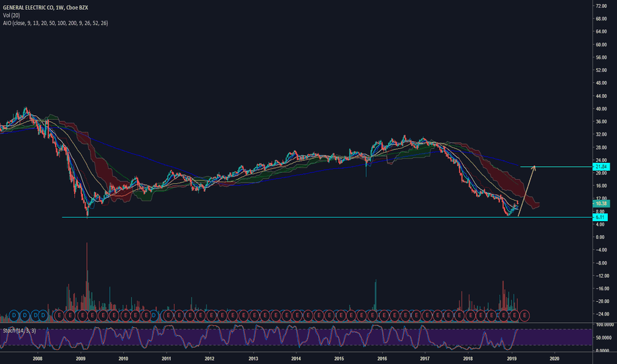This screenshot has height=364, width=617.
Task: Click the final E earnings marker past 2019
Action: [524, 315]
